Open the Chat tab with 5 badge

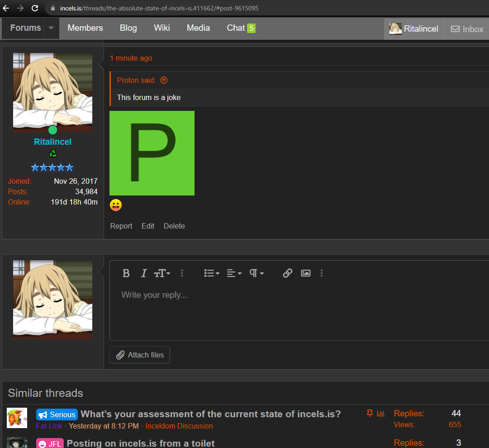click(241, 28)
